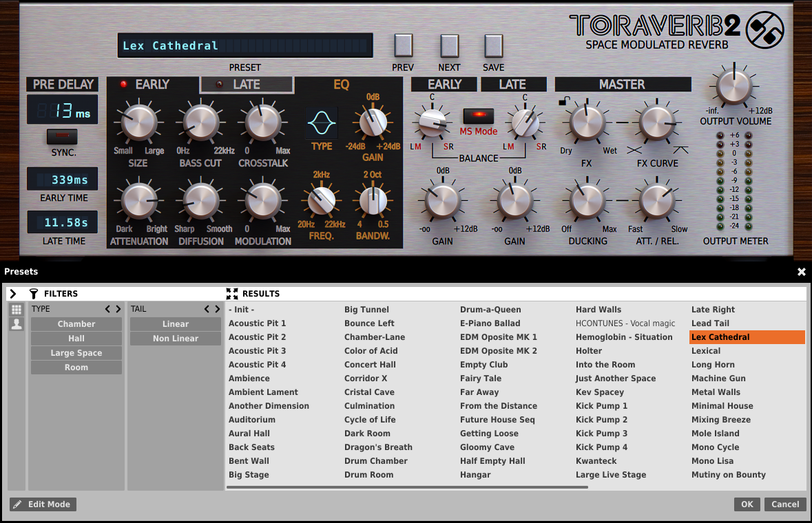
Task: Click the SAVE preset button
Action: pos(494,45)
